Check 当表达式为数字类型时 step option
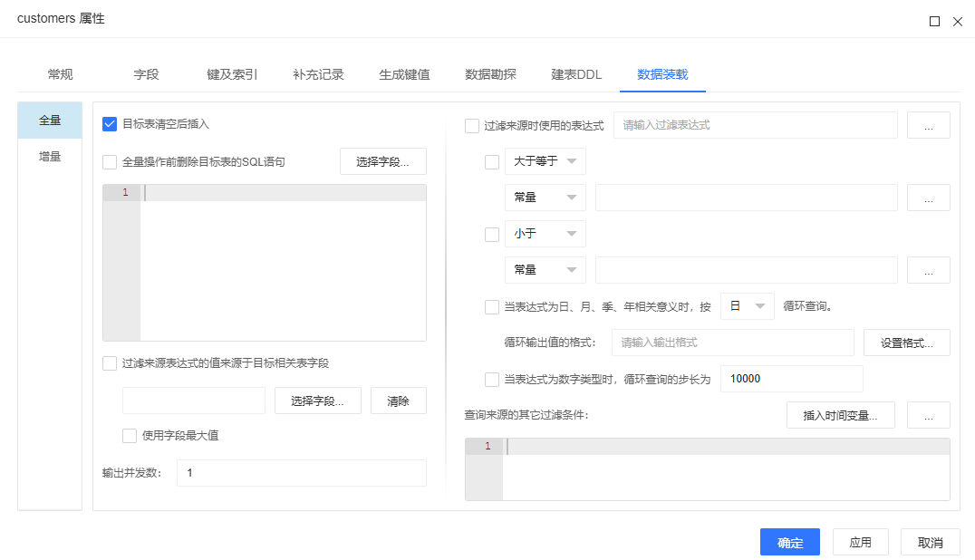Image resolution: width=975 pixels, height=560 pixels. tap(492, 379)
